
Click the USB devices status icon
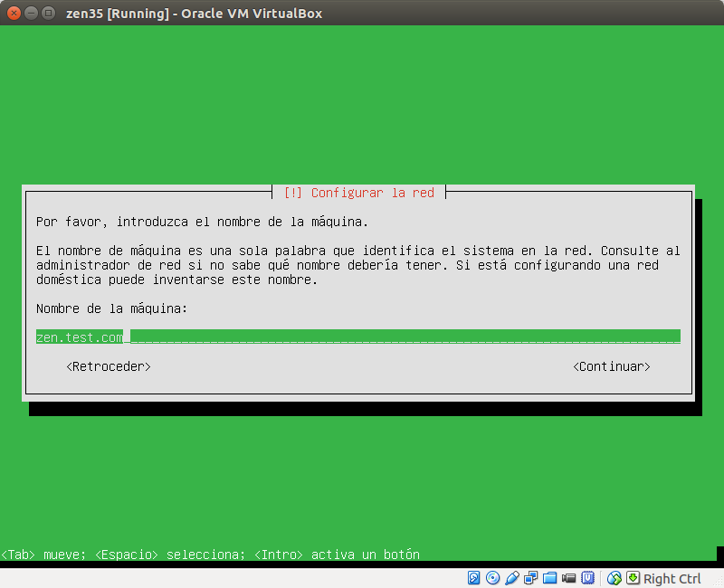tap(510, 578)
